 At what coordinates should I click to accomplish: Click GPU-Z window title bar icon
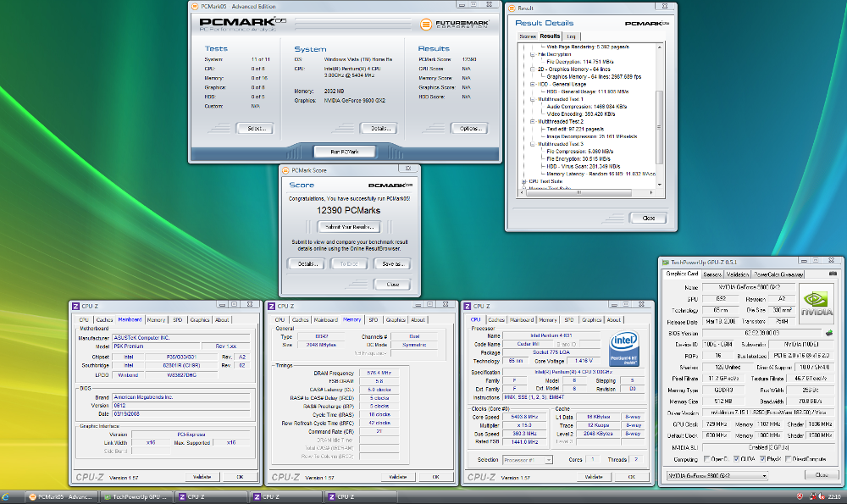[x=666, y=262]
